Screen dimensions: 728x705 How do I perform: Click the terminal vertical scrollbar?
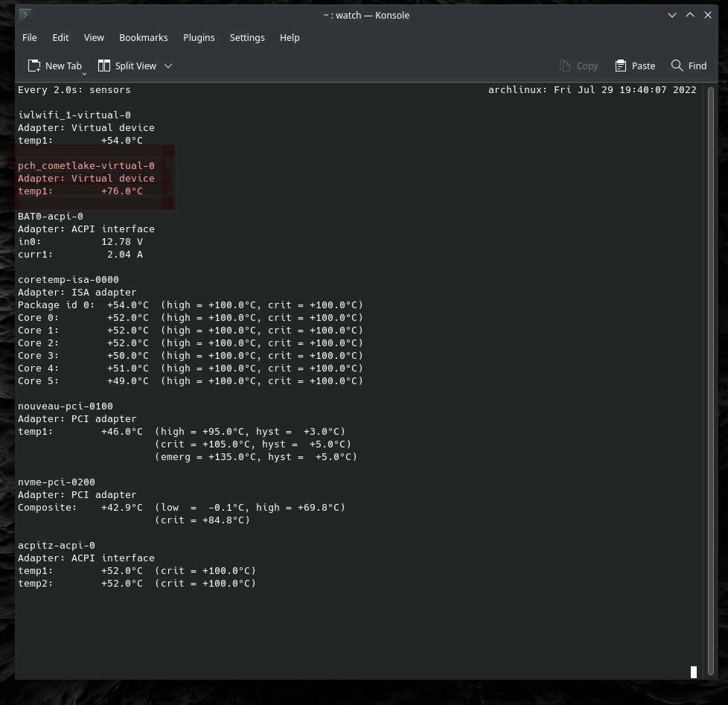pyautogui.click(x=710, y=381)
